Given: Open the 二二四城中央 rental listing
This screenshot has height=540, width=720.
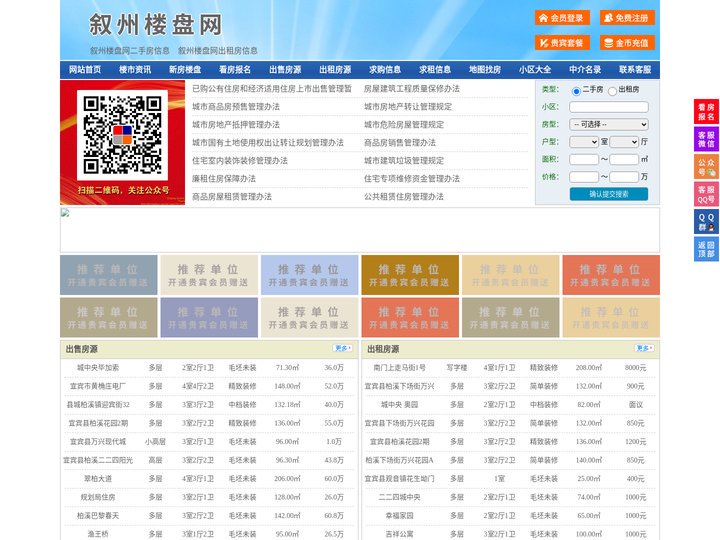Looking at the screenshot, I should click(399, 497).
